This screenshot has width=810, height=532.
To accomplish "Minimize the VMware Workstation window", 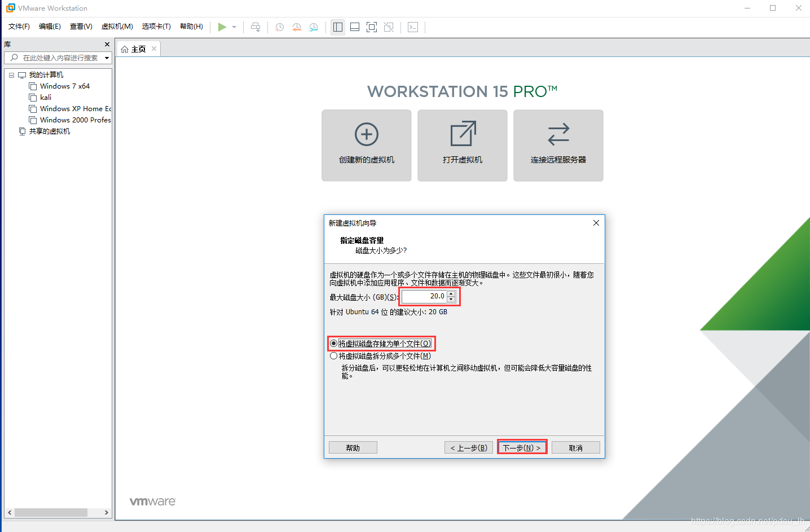I will click(x=747, y=8).
